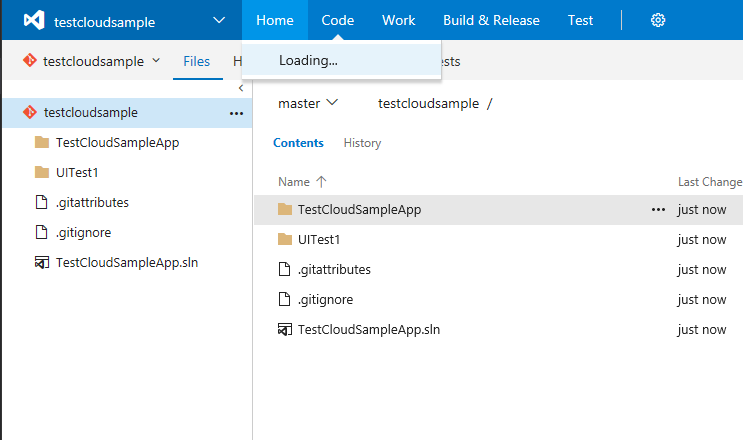This screenshot has height=440, width=743.
Task: Open the master branch dropdown
Action: [x=308, y=103]
